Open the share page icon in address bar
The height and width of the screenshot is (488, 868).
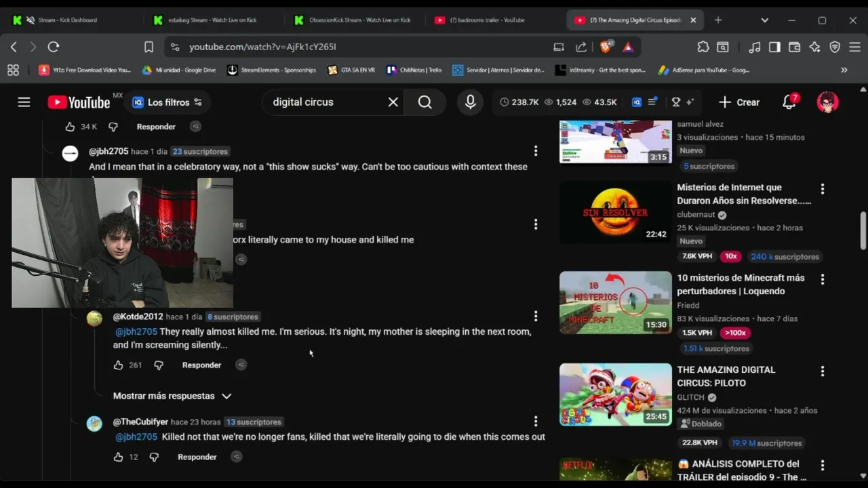pyautogui.click(x=581, y=47)
